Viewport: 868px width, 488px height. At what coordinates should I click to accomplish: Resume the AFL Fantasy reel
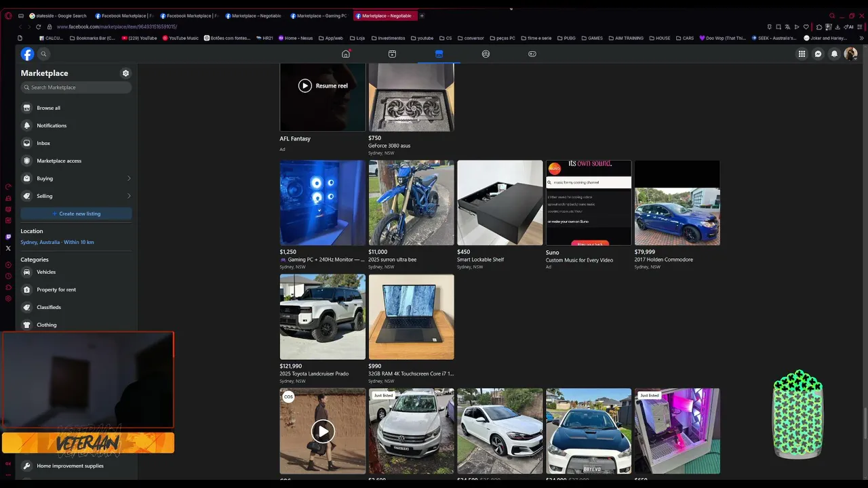(x=323, y=86)
